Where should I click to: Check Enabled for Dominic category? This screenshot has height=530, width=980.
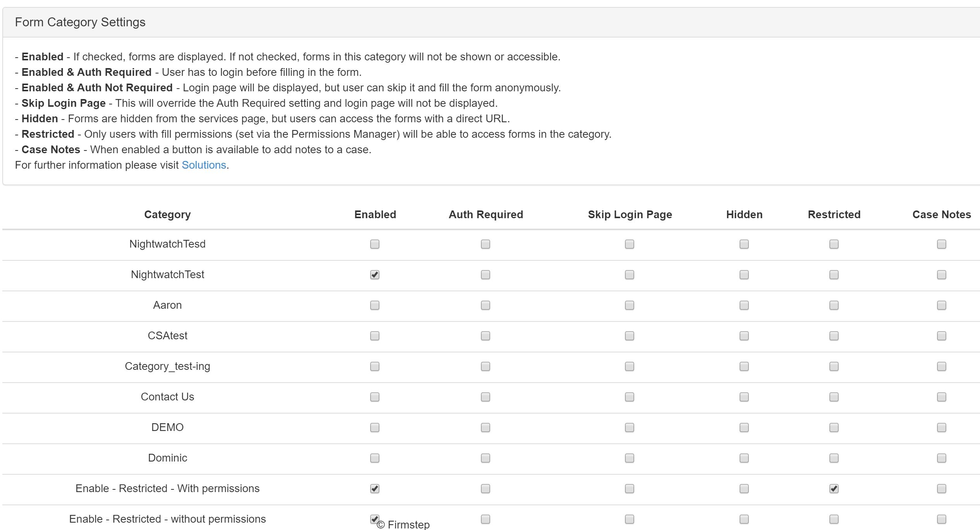point(374,458)
